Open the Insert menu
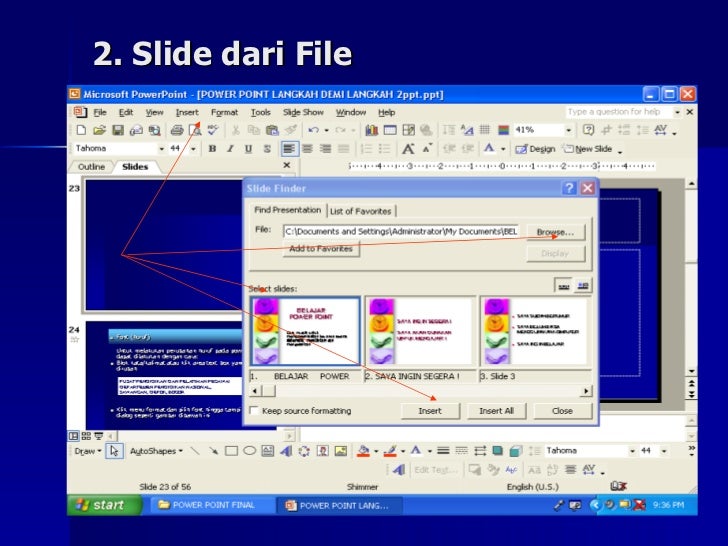Image resolution: width=728 pixels, height=546 pixels. pos(187,112)
